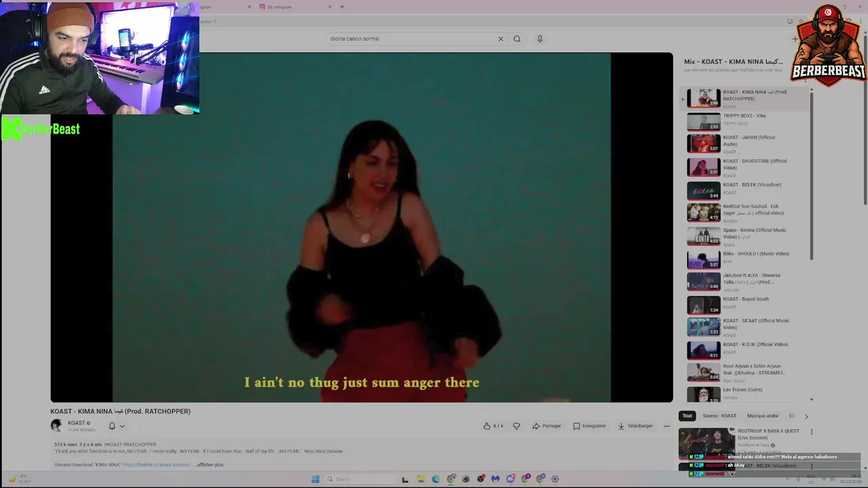Click the magnifier search icon
The height and width of the screenshot is (488, 868).
(517, 39)
